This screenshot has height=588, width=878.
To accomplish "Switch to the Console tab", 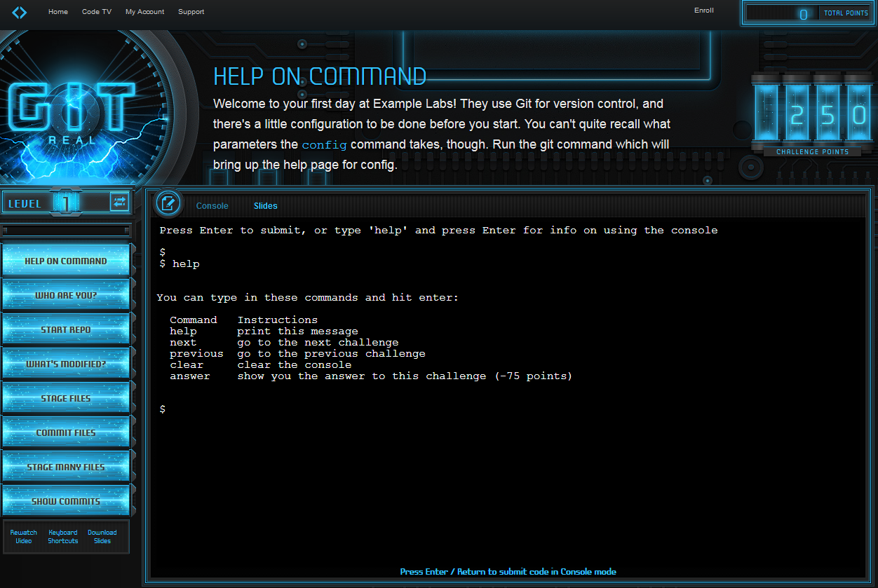I will [x=212, y=206].
